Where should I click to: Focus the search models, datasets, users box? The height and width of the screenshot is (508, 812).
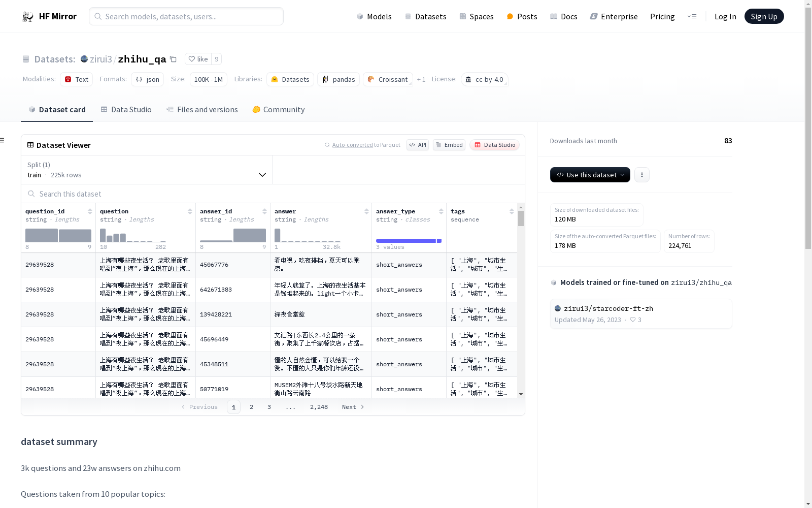186,16
